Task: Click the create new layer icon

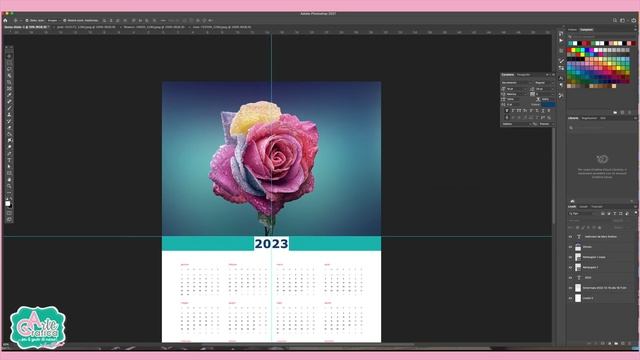Action: pos(623,344)
